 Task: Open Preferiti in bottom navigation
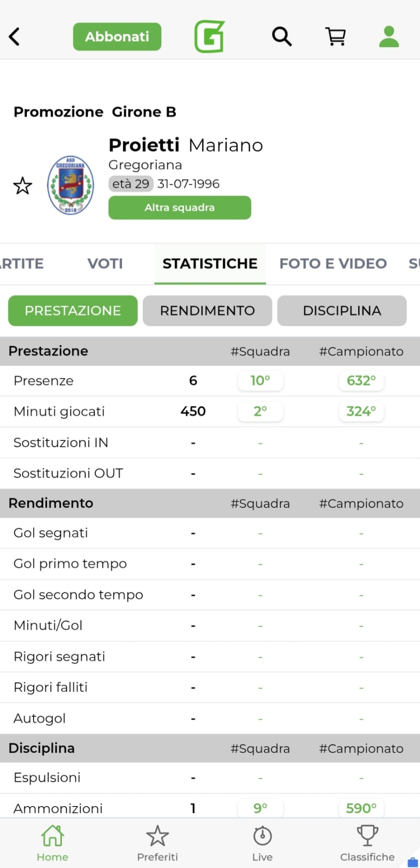157,844
